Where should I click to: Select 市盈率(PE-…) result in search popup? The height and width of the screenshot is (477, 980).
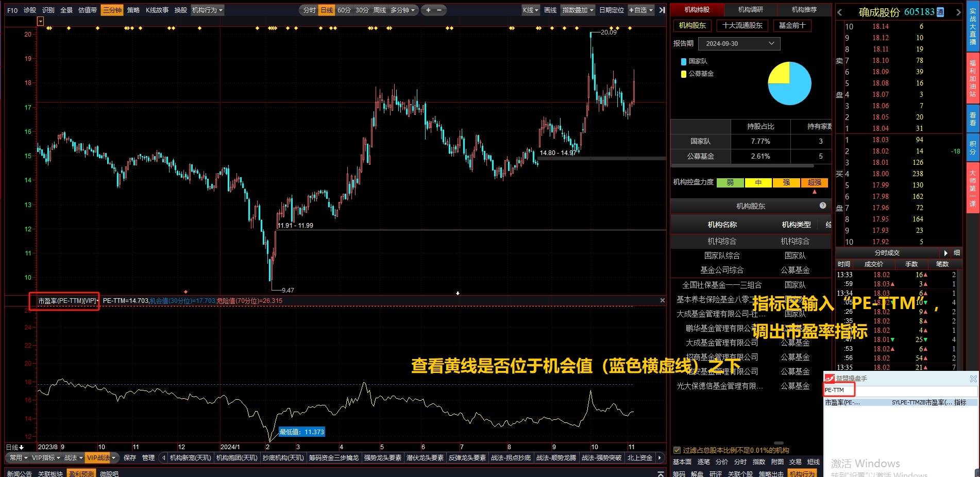[900, 402]
